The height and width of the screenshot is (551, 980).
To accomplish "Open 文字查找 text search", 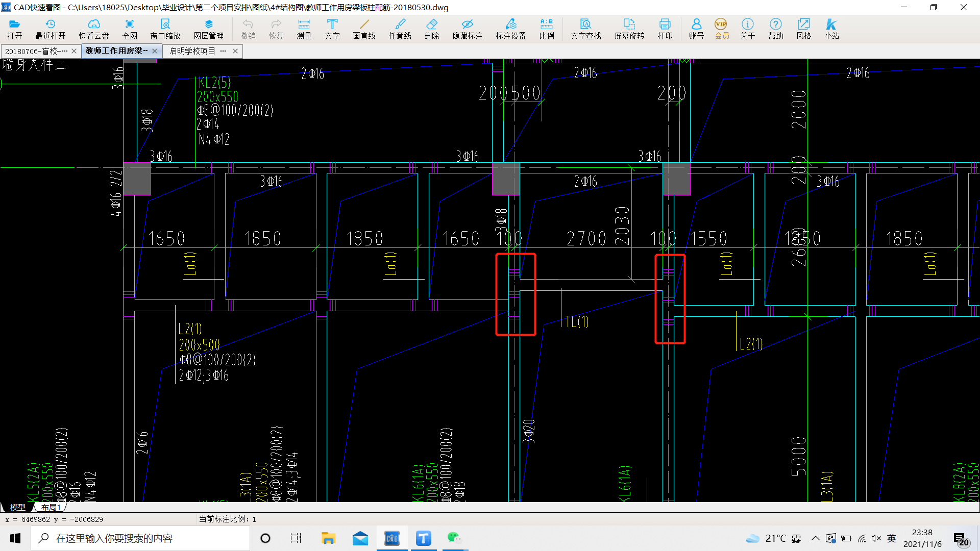I will click(x=586, y=29).
